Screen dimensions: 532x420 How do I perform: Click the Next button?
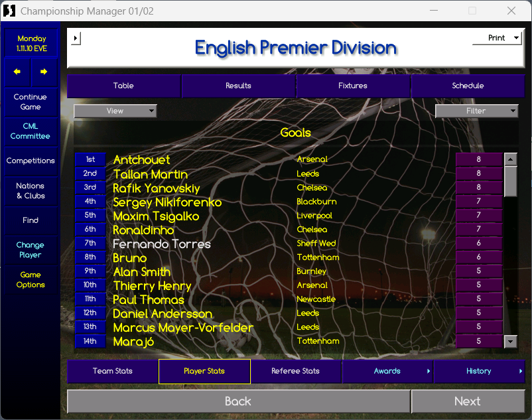[x=468, y=401]
